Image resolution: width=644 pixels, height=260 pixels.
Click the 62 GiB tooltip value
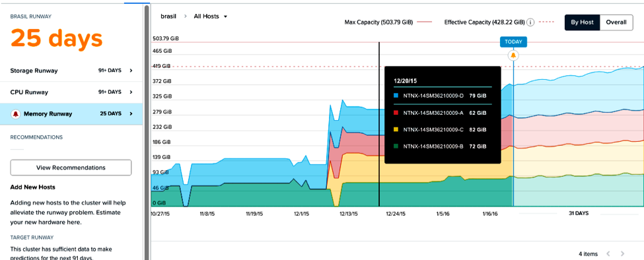[x=478, y=112]
